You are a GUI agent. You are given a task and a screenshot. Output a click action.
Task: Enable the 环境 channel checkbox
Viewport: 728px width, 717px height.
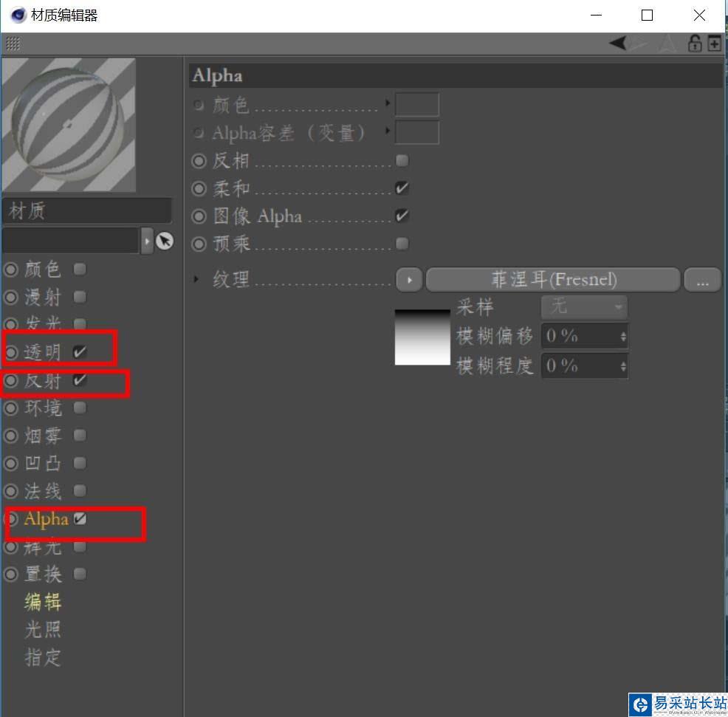click(x=80, y=408)
